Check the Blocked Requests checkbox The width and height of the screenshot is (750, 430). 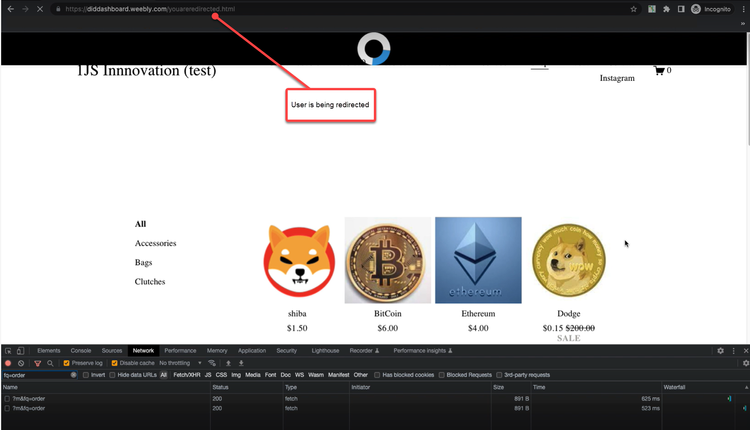click(x=441, y=375)
